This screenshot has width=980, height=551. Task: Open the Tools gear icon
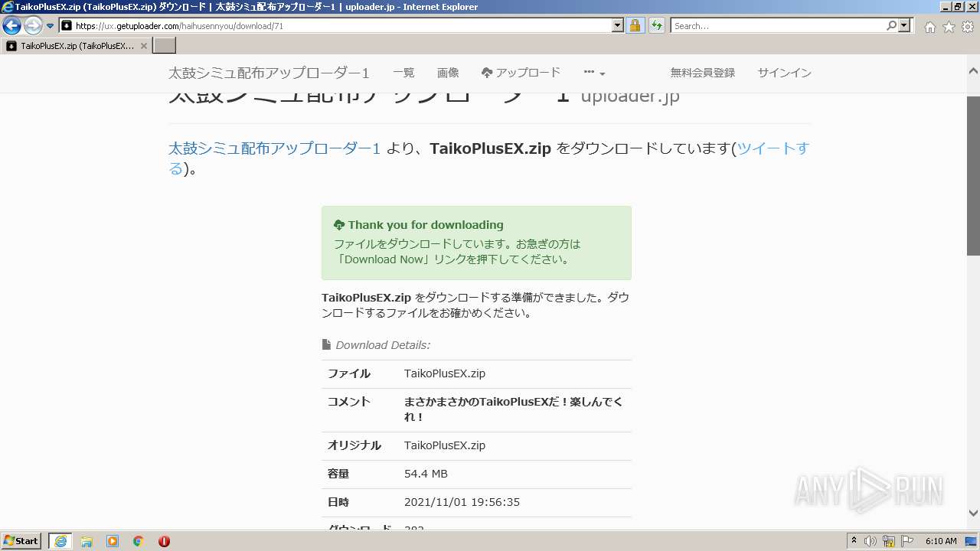968,27
